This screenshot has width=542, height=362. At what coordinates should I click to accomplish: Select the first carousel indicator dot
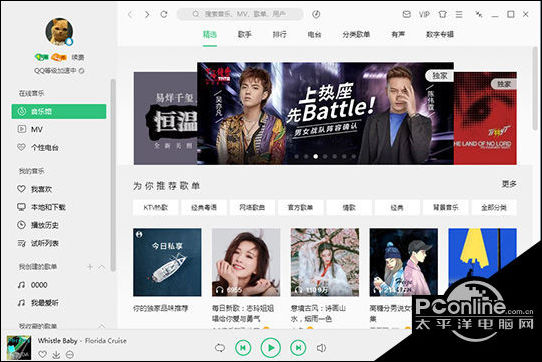tap(297, 156)
